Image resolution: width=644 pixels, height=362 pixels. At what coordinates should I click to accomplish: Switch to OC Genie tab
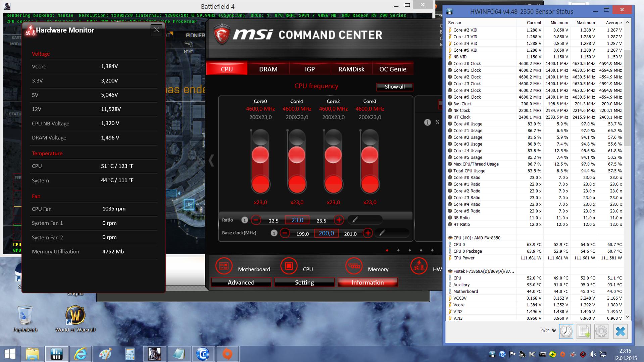(x=393, y=69)
